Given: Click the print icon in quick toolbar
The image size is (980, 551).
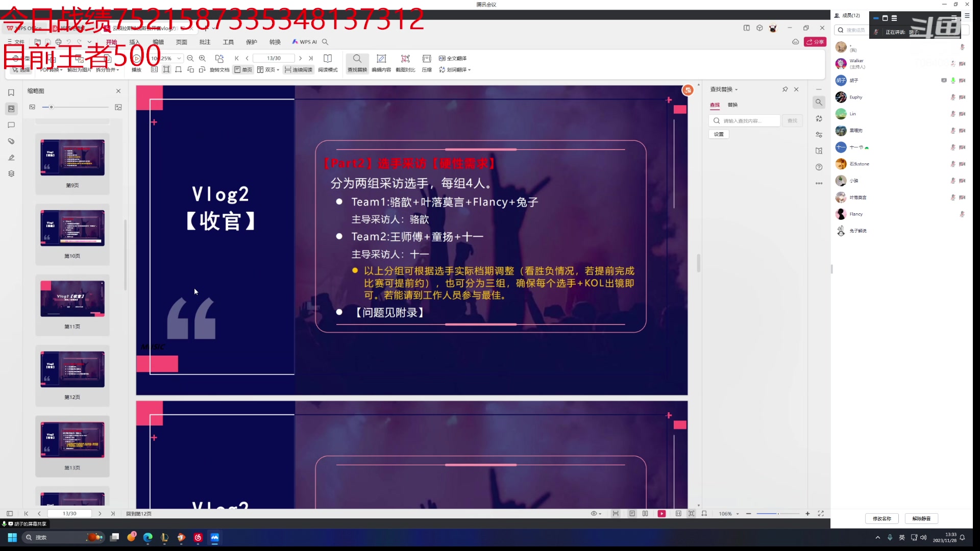Looking at the screenshot, I should 58,42.
